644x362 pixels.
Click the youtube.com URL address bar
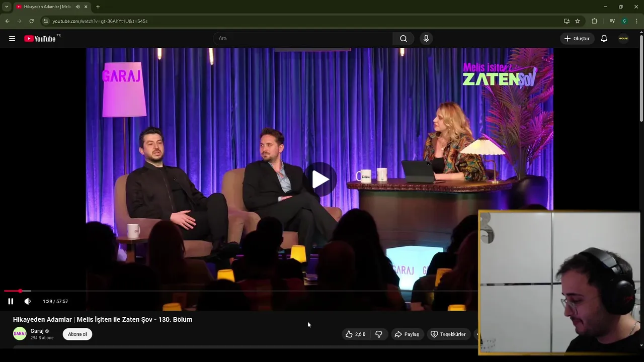(302, 21)
